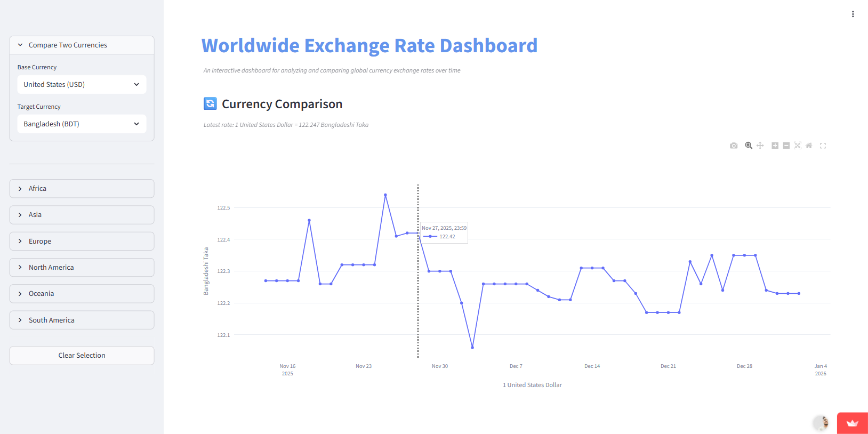Click the profile avatar in the corner

821,423
